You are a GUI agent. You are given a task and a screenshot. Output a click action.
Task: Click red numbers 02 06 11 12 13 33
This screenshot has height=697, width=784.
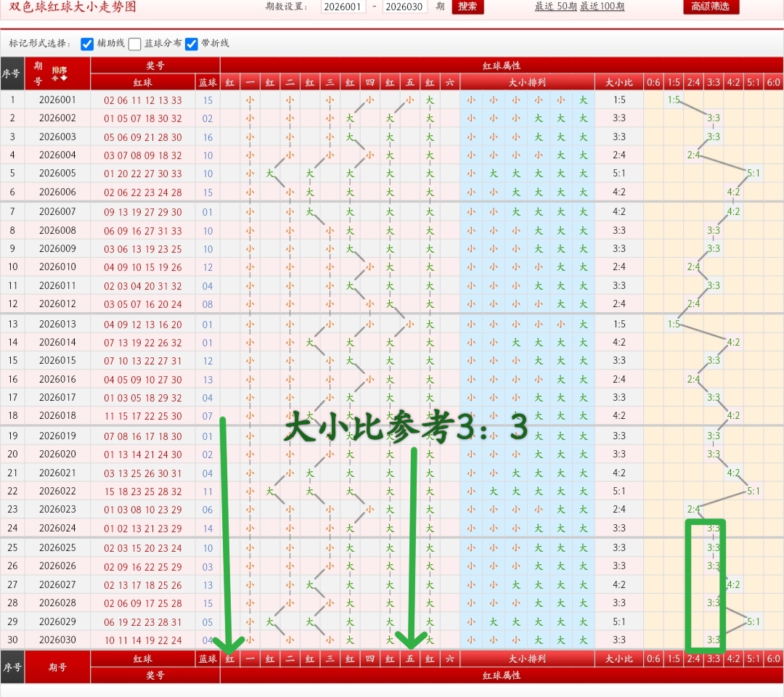coord(143,100)
